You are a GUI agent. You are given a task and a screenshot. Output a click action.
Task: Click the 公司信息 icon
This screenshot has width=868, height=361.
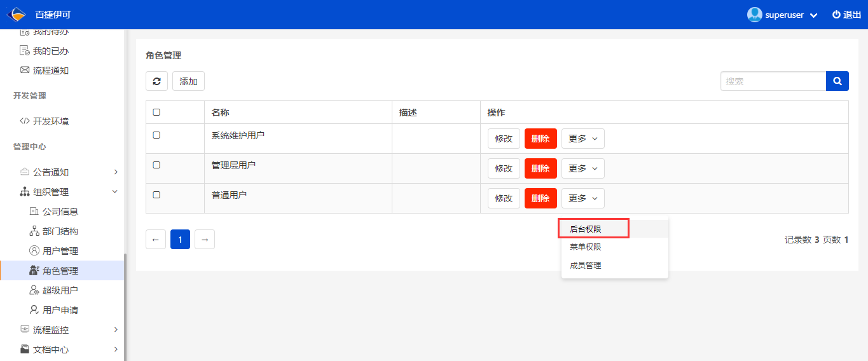[x=34, y=212]
